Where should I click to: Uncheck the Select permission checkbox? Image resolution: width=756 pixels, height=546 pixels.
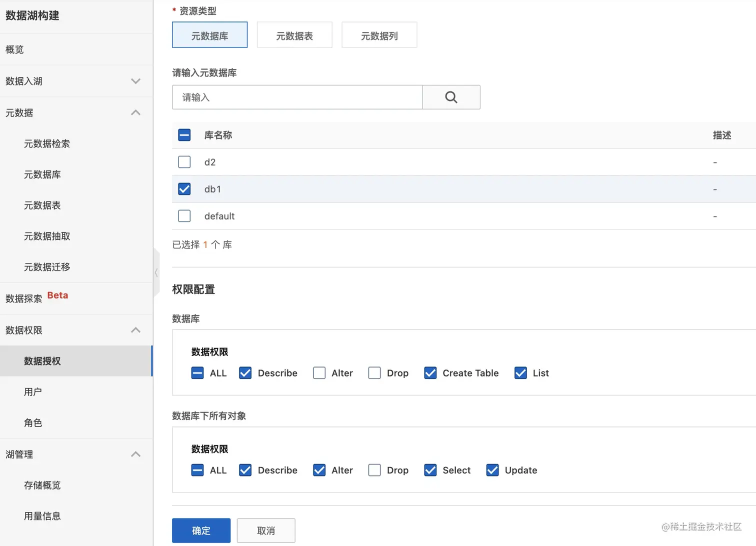[x=430, y=470]
